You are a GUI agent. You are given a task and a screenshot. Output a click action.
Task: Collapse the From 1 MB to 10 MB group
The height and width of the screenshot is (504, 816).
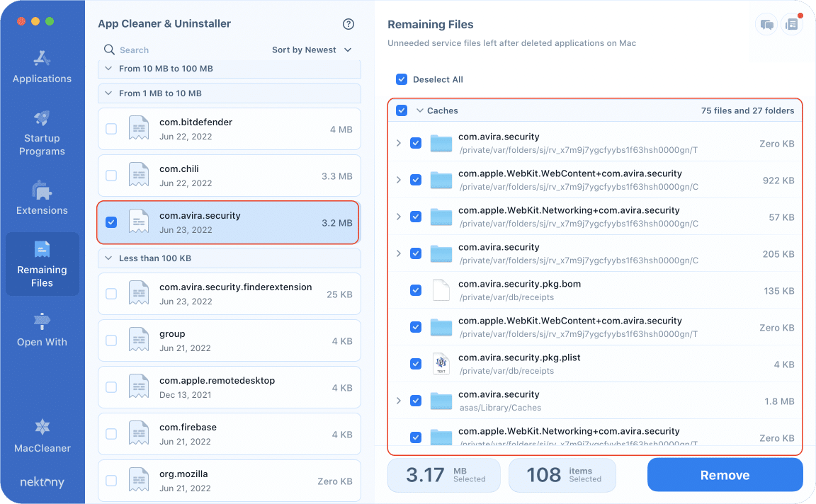click(x=108, y=93)
